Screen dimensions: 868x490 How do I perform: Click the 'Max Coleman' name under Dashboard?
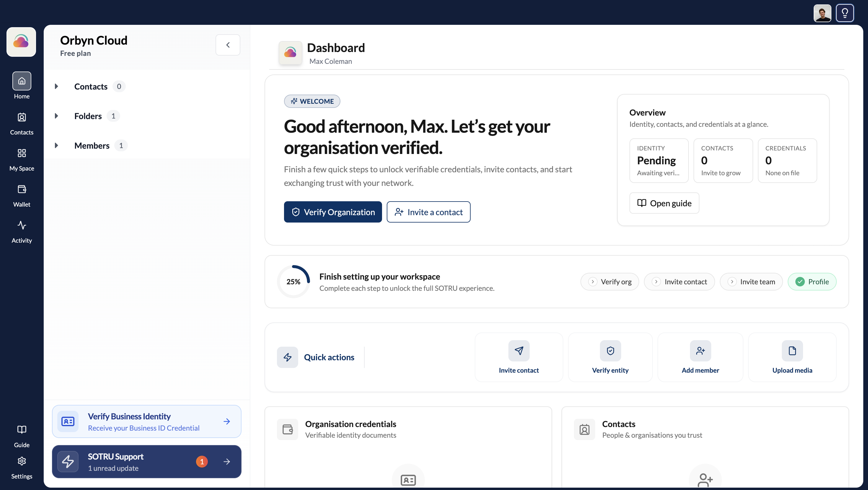pyautogui.click(x=331, y=61)
